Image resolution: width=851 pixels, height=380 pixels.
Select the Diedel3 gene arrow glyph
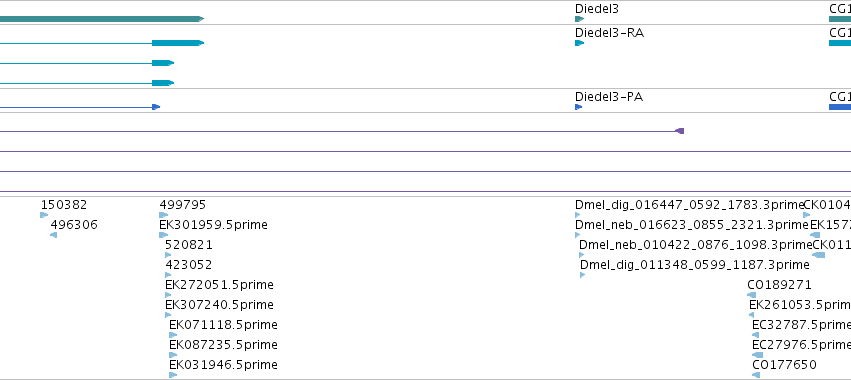(580, 19)
